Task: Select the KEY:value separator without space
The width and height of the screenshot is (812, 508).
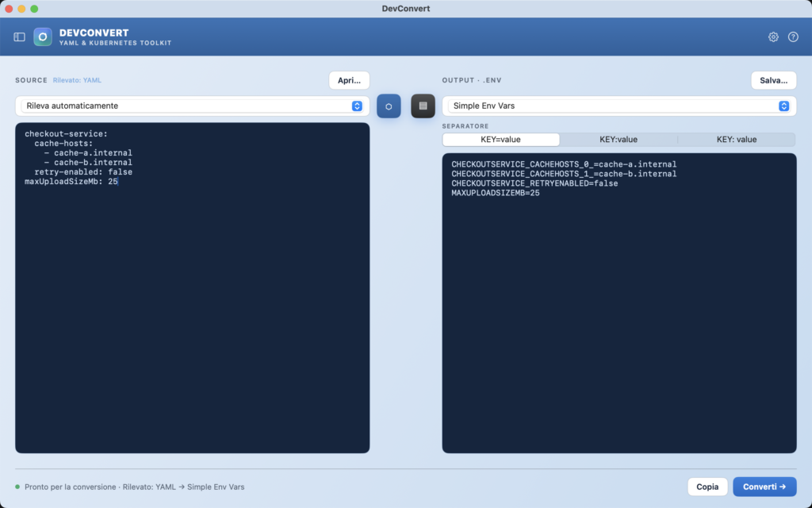Action: point(619,140)
